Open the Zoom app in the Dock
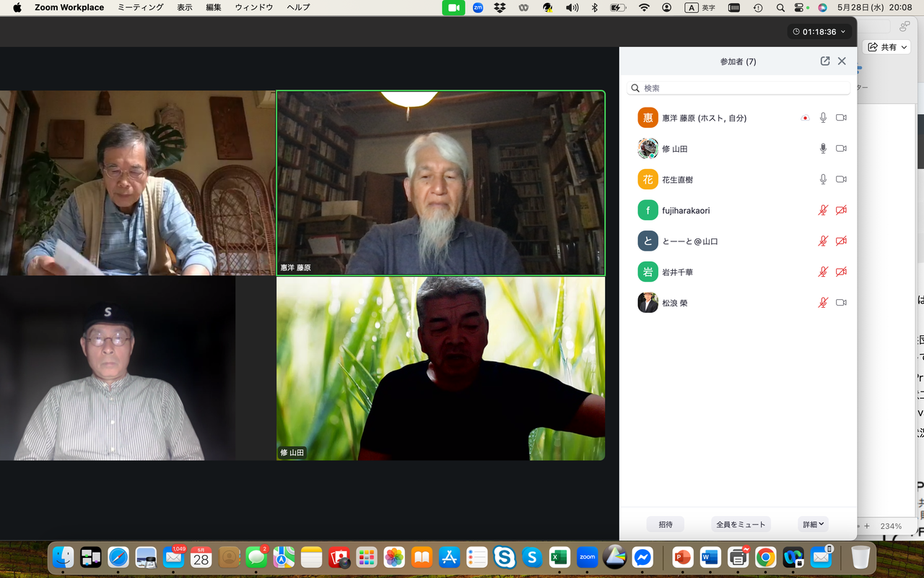 [587, 557]
